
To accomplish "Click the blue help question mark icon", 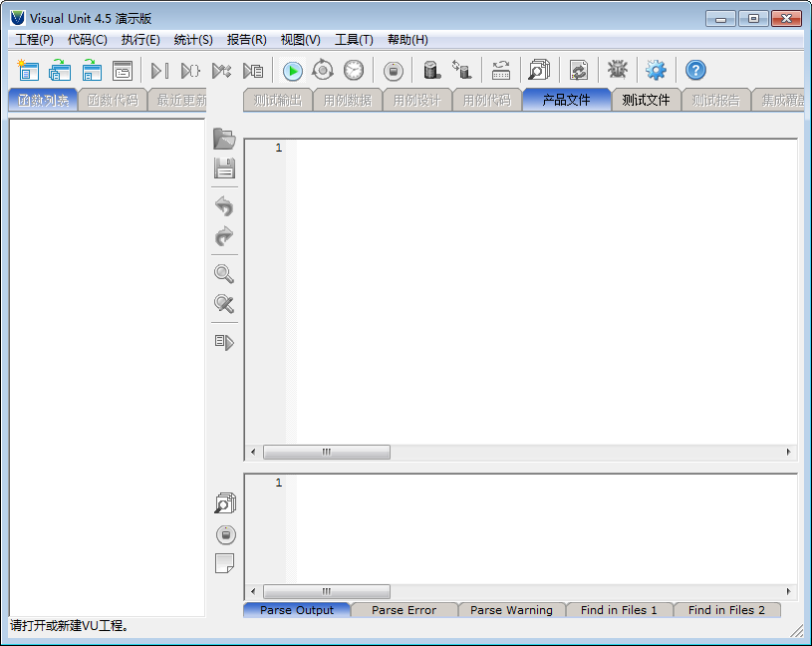I will [x=695, y=70].
